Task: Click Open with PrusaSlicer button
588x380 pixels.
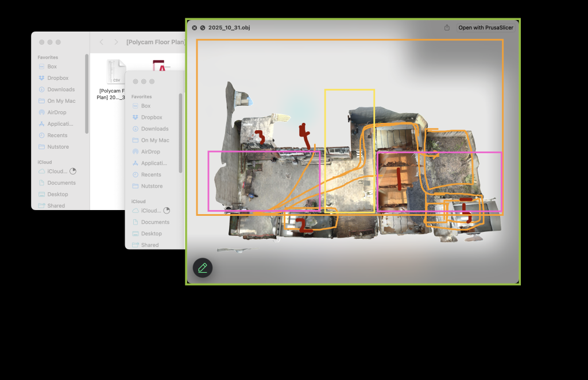Action: 485,28
